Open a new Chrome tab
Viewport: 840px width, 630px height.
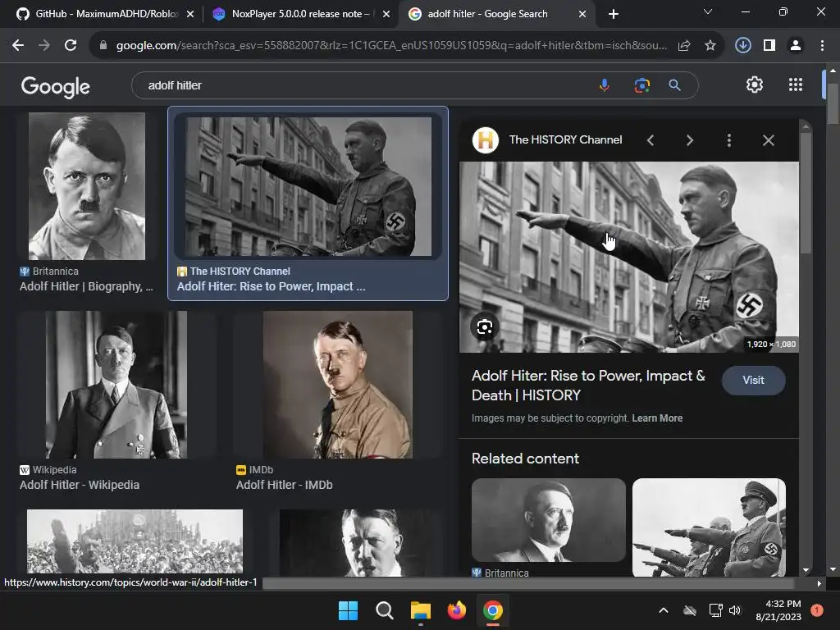(614, 14)
